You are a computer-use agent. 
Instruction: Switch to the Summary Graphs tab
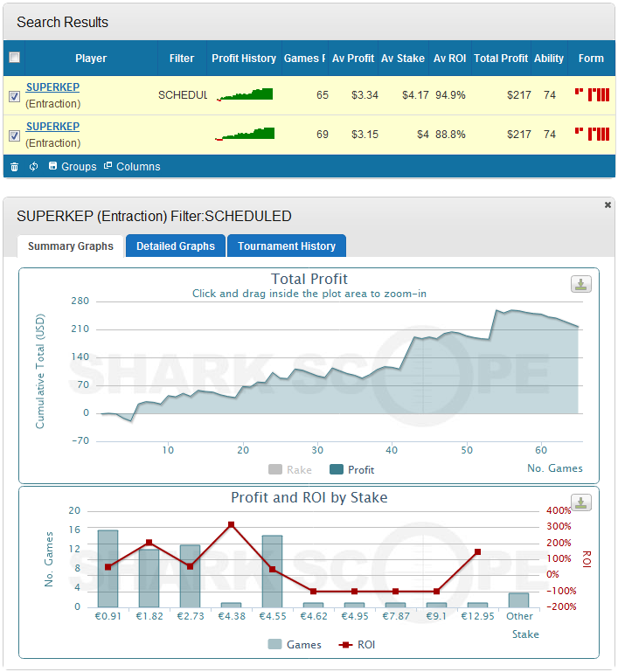pos(70,246)
